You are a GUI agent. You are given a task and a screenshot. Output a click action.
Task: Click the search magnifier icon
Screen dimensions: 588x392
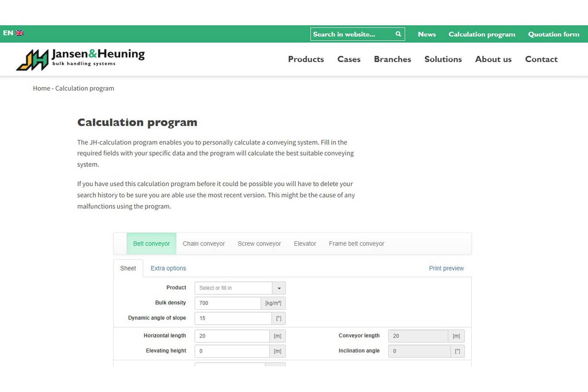click(x=398, y=34)
